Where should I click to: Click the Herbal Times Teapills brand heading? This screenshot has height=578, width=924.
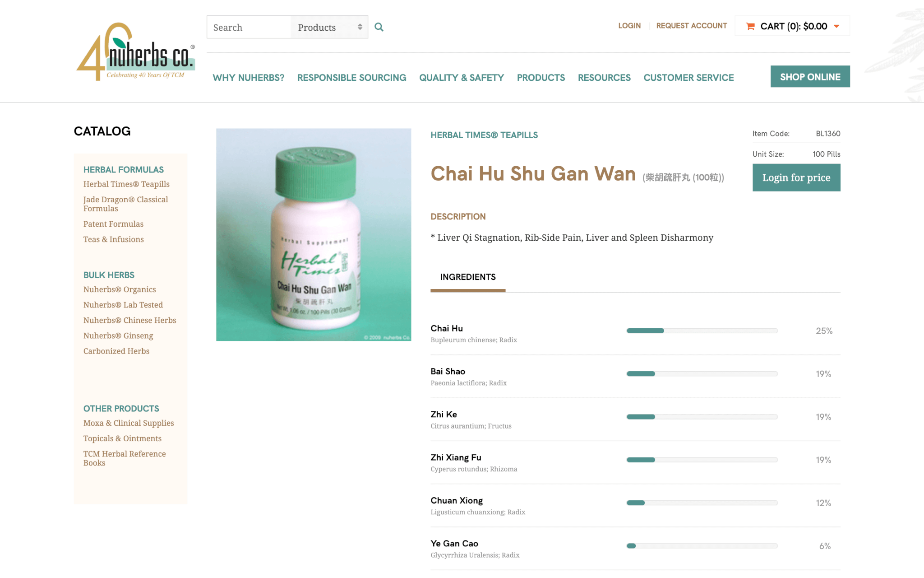tap(484, 135)
